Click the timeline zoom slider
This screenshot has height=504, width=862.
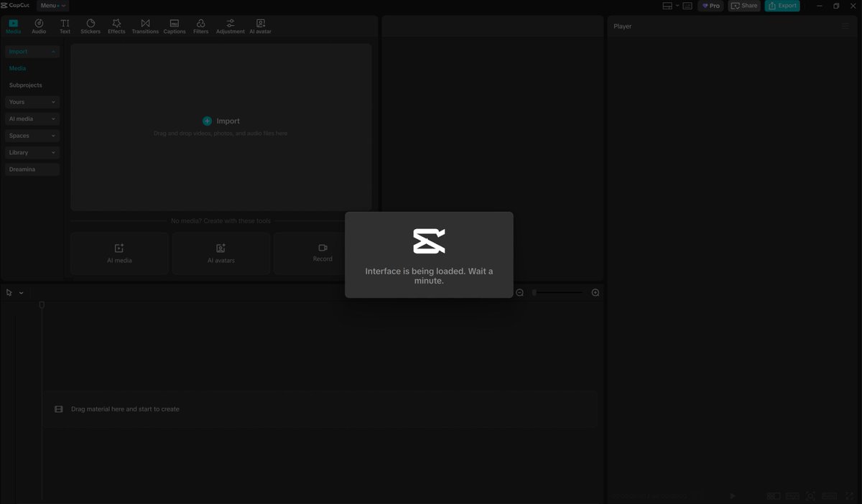click(x=557, y=292)
